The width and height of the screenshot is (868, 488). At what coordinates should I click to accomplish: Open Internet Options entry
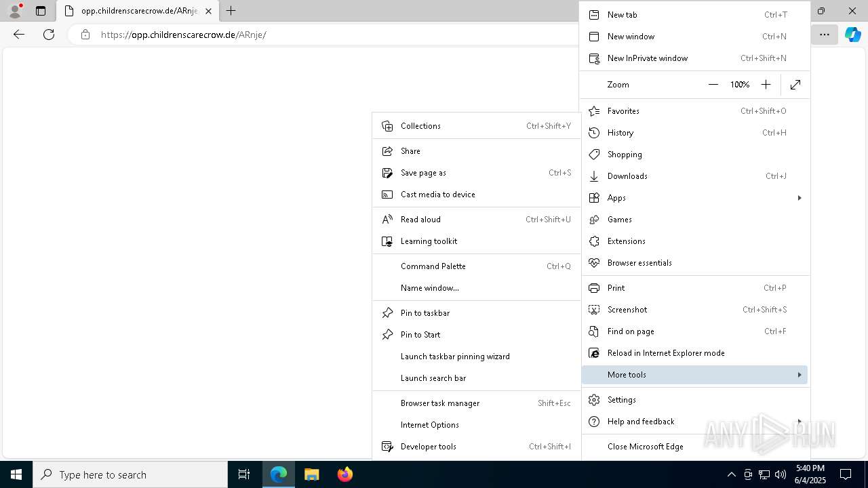[476, 425]
